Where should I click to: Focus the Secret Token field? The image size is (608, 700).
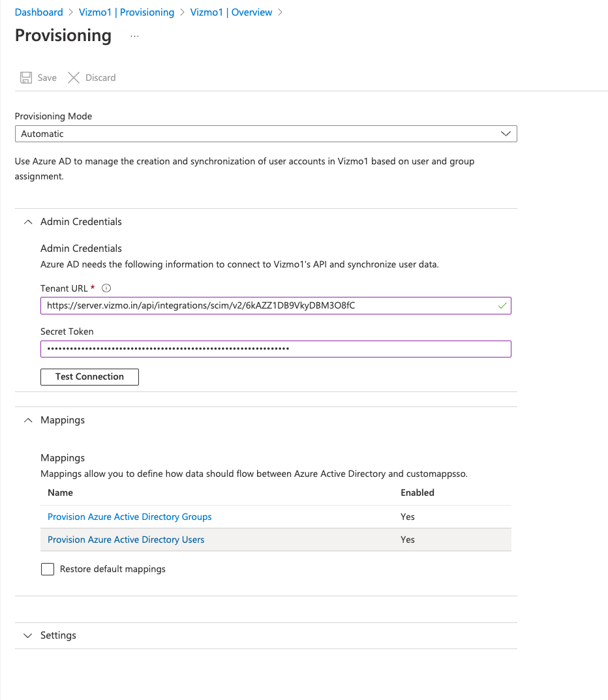[261, 348]
